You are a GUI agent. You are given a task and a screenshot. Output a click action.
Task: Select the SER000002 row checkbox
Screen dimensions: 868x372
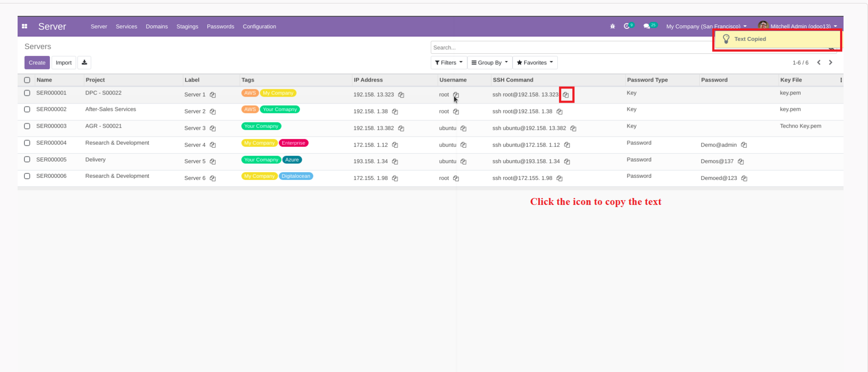point(27,109)
